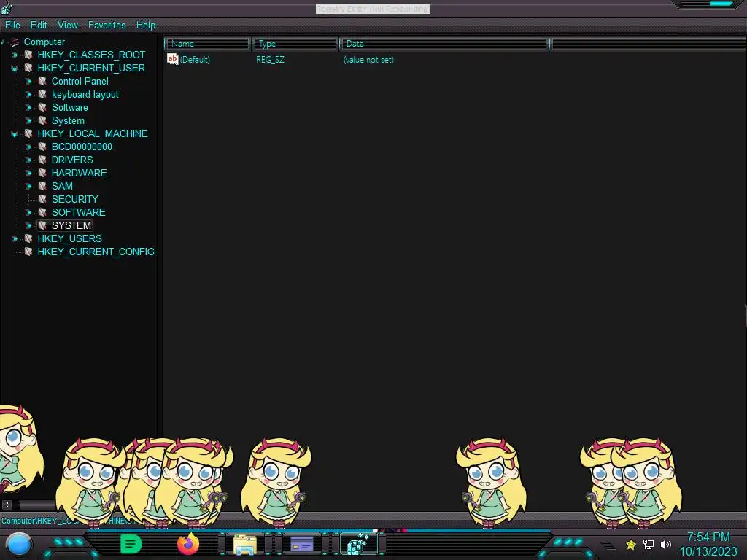Expand the keyboard layout key

[x=28, y=94]
